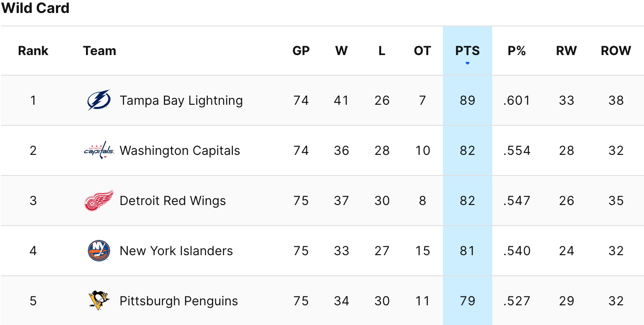Click the Detroit Red Wings logo
This screenshot has width=644, height=325.
[99, 201]
